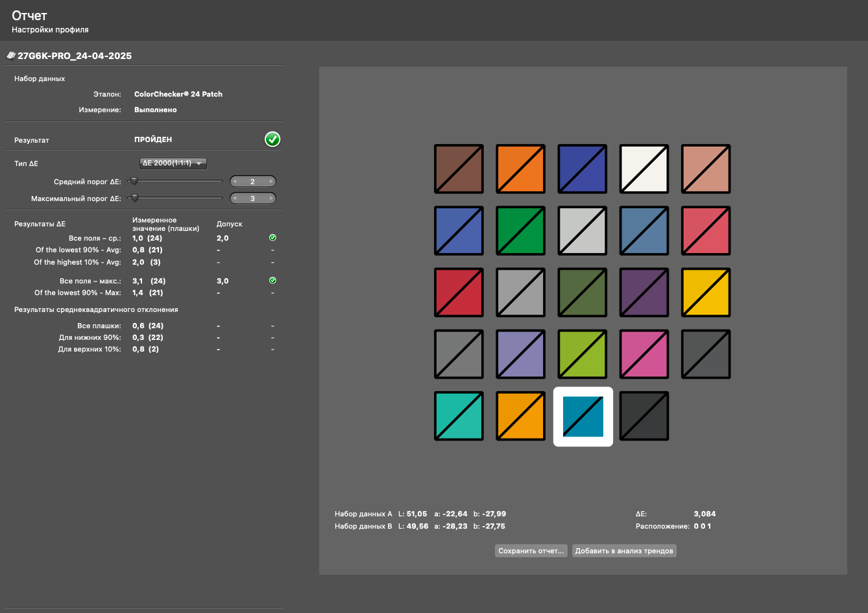This screenshot has width=868, height=613.
Task: Select the magenta pink color patch
Action: 644,354
